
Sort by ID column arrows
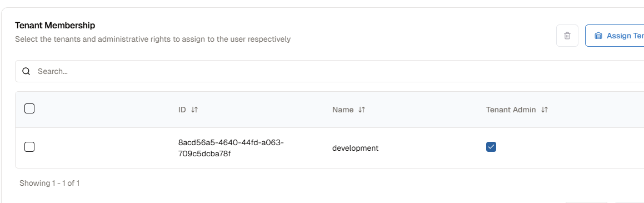pos(194,110)
